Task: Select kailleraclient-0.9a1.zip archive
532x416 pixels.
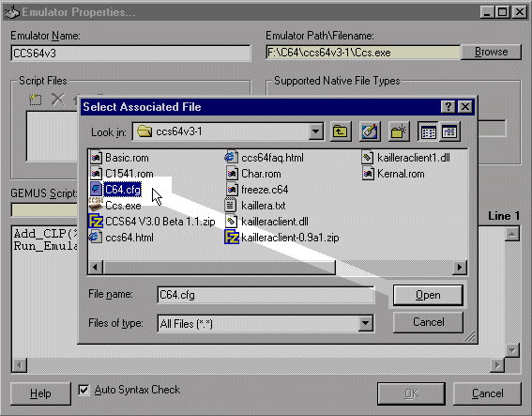Action: click(281, 238)
